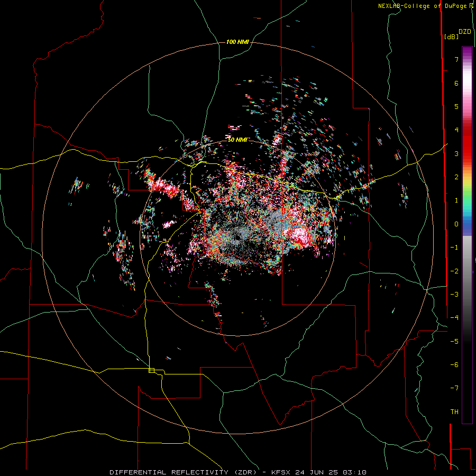Click the TH threshold label on scale
Screen dimensions: 476x476
[x=454, y=412]
